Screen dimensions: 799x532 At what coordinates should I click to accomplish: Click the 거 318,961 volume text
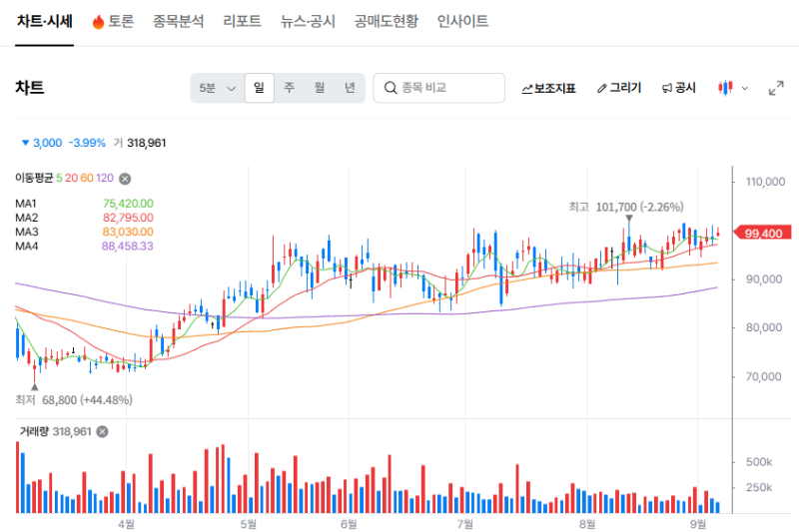tap(140, 143)
